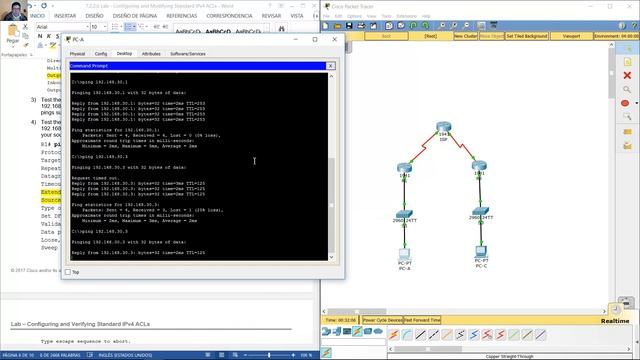Click the ISP router in the topology

click(443, 127)
